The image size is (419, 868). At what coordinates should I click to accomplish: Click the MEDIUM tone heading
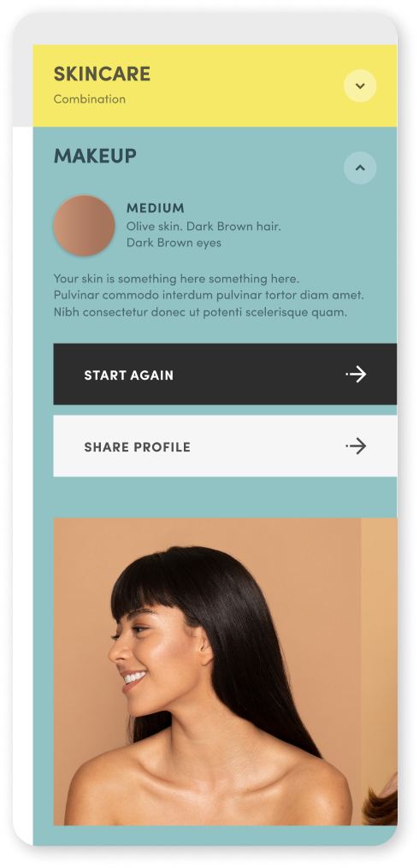click(x=156, y=209)
